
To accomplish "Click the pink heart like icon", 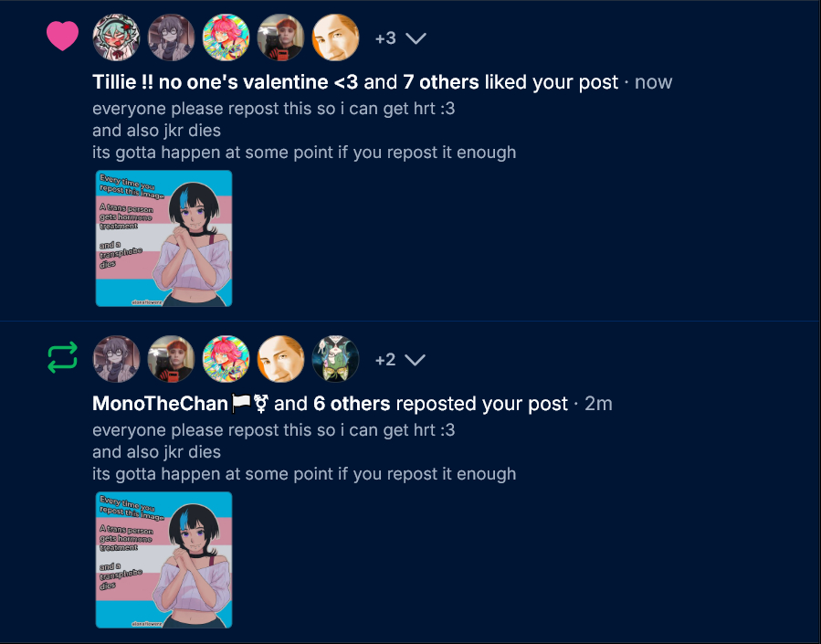I will tap(62, 37).
